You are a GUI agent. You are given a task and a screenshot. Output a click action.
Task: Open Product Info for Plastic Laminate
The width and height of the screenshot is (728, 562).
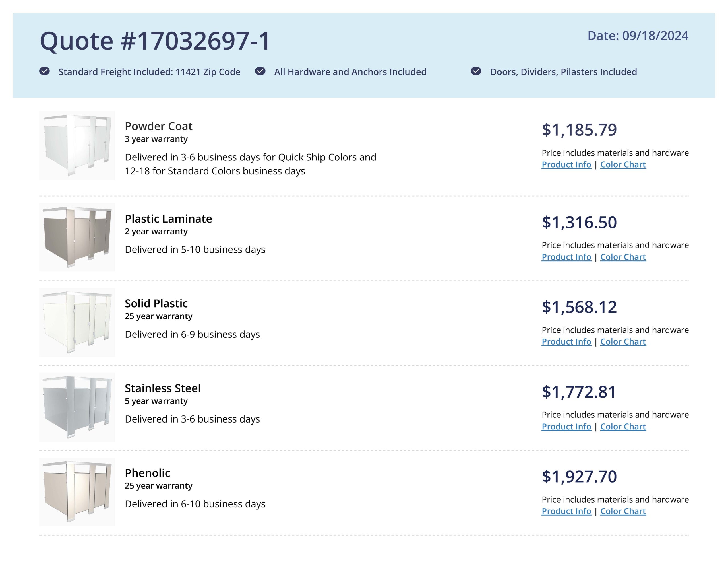[566, 257]
